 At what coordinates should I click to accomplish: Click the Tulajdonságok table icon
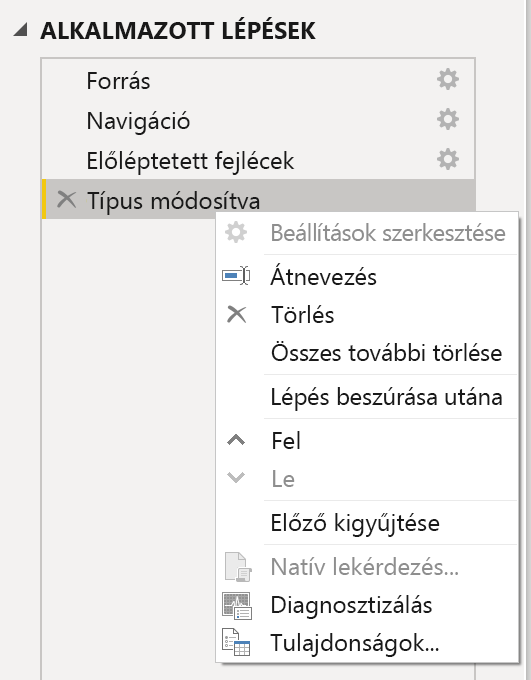click(x=236, y=642)
